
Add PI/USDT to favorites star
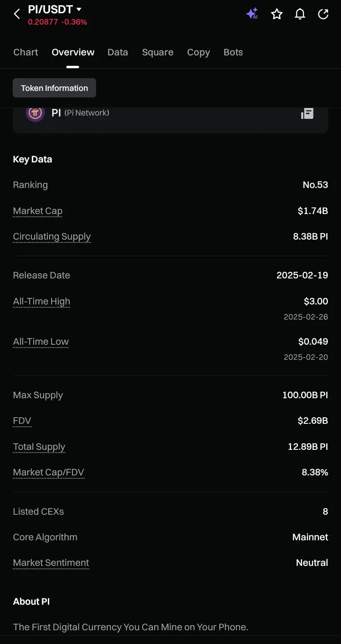pyautogui.click(x=277, y=14)
